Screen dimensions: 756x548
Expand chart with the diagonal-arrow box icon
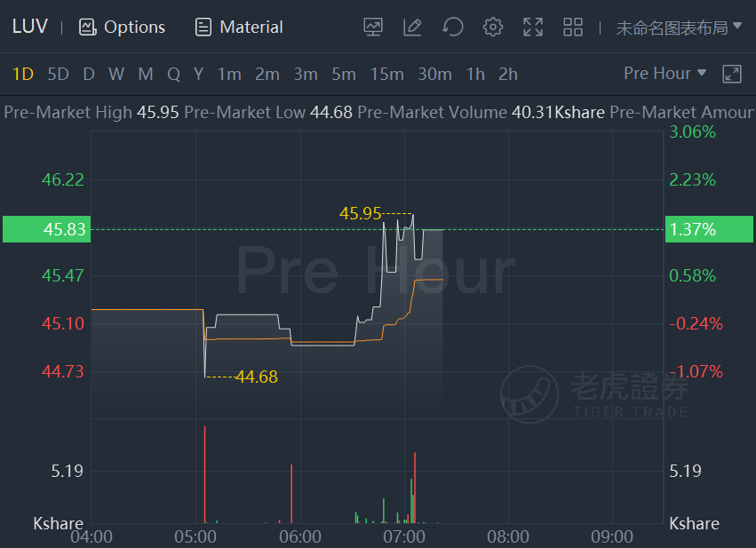[731, 75]
